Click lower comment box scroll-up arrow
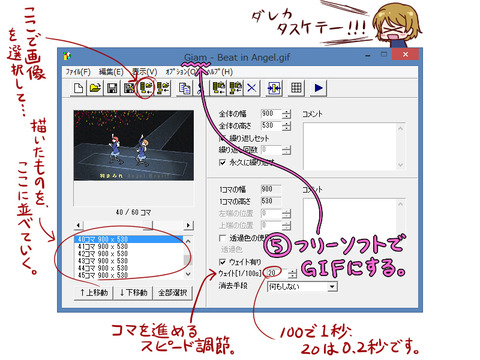Screen dimensions: 480x360 point(401,204)
